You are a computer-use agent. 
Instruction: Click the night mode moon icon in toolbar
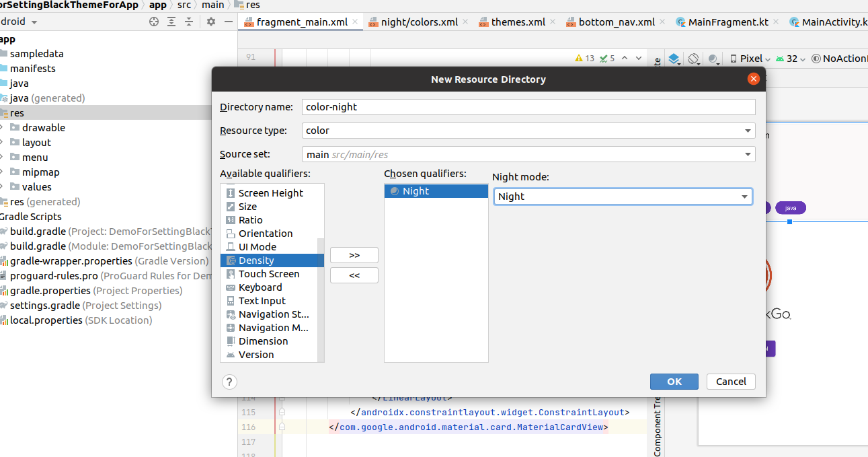click(x=714, y=59)
